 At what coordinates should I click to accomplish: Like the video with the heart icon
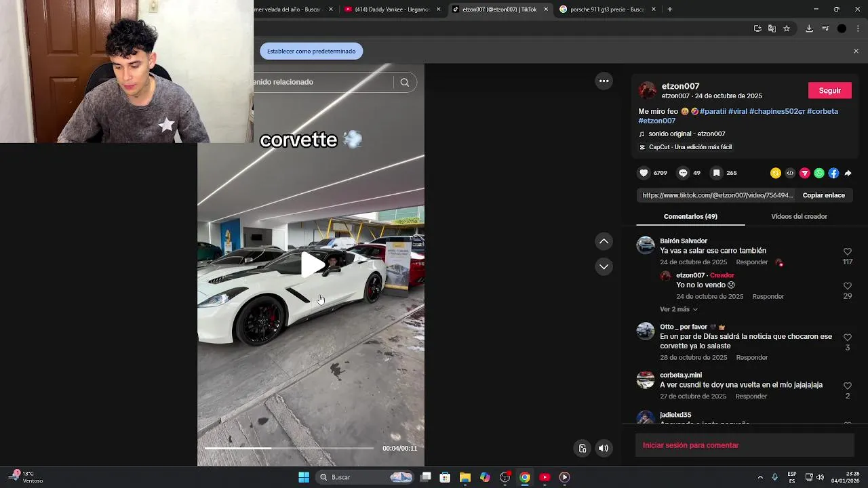coord(644,173)
